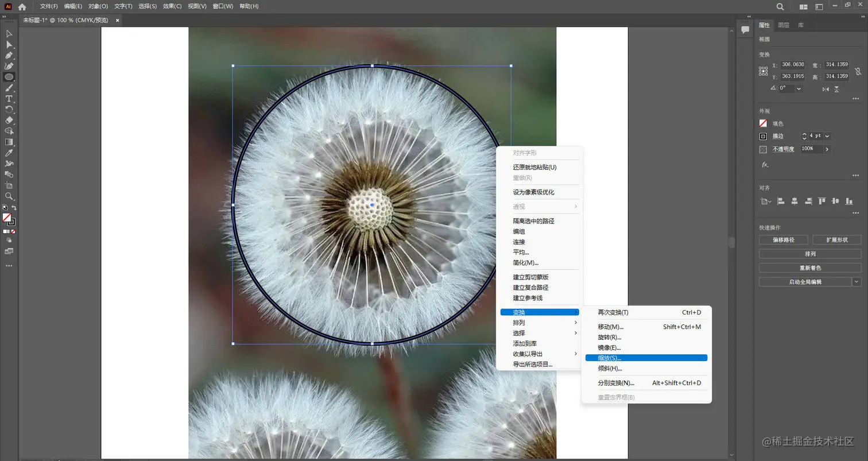
Task: Click the X position input field
Action: (792, 65)
